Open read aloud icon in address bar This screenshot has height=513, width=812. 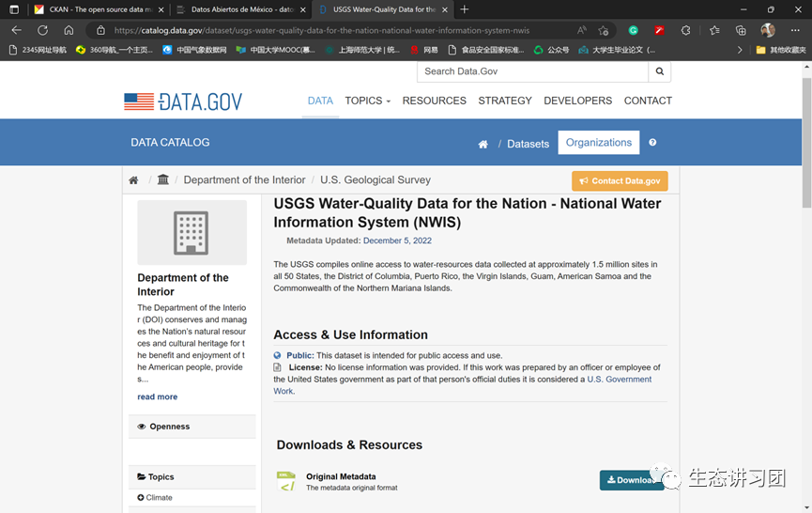[582, 30]
